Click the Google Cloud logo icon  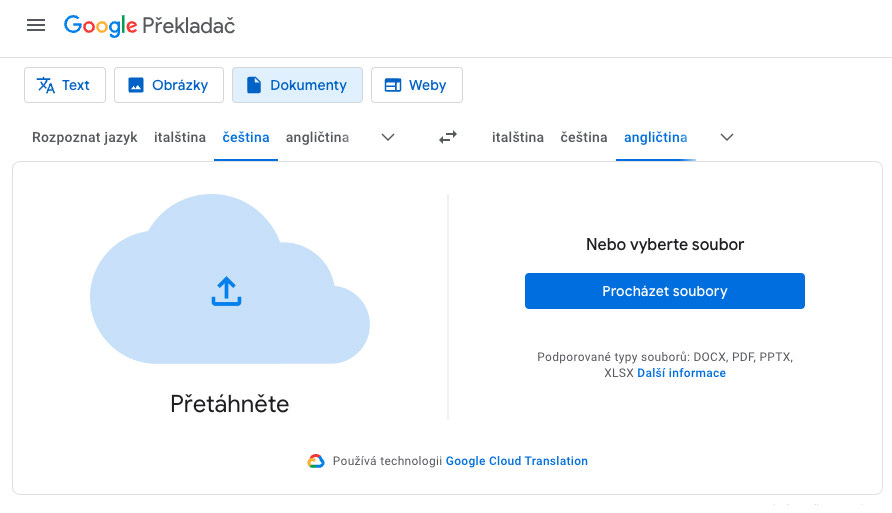(x=316, y=461)
